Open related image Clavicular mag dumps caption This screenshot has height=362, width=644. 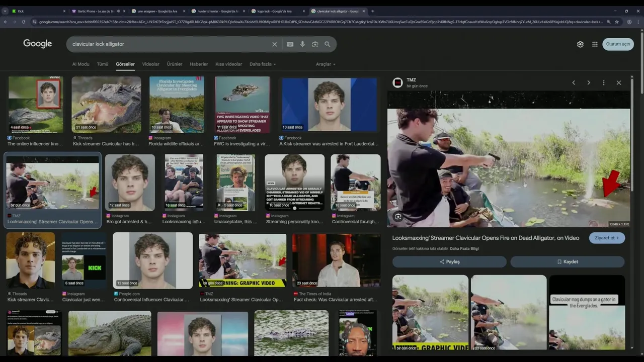click(x=587, y=312)
